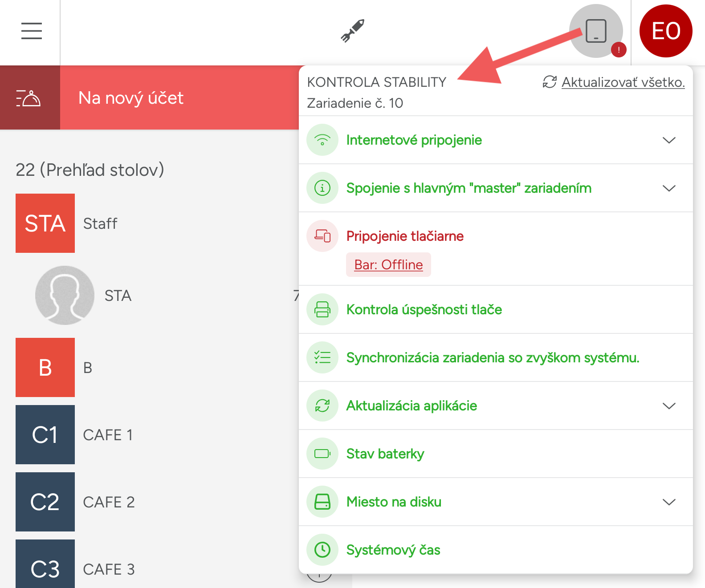Select the red STA Staff tile

45,223
